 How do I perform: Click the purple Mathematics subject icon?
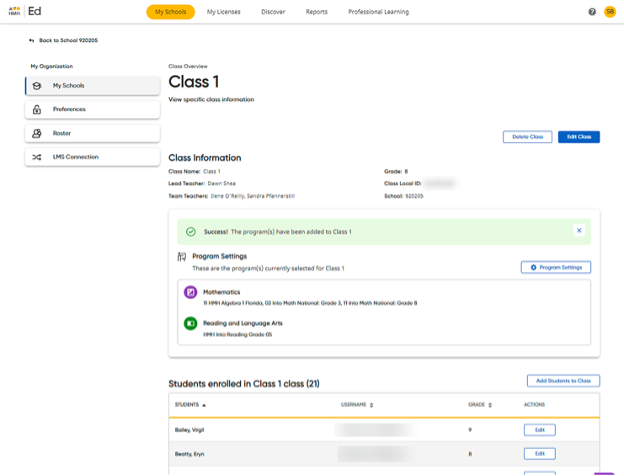coord(190,292)
